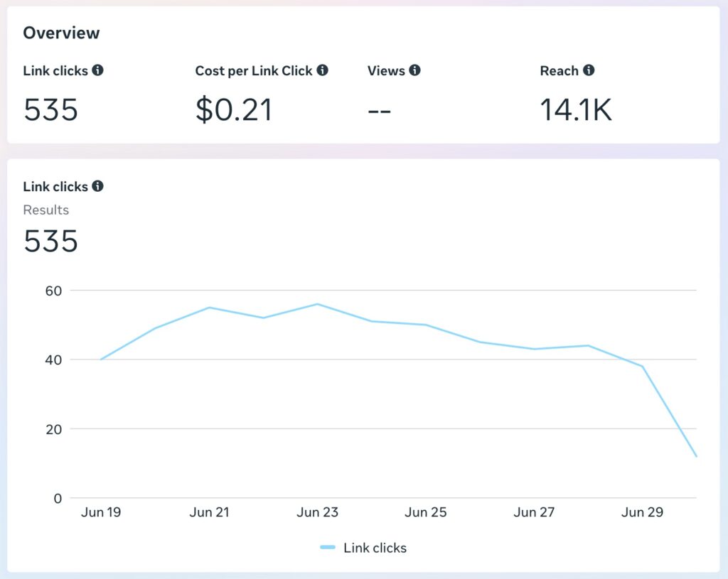Click the Results label above chart total

(x=46, y=210)
